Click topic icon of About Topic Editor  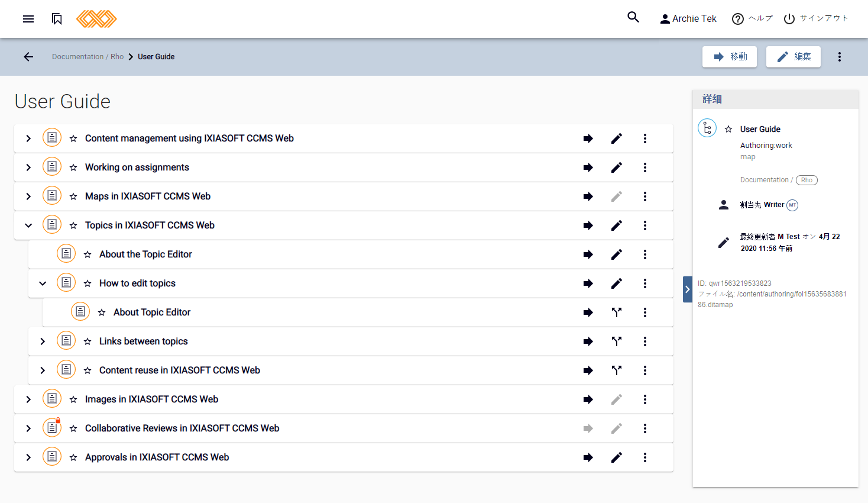click(80, 311)
